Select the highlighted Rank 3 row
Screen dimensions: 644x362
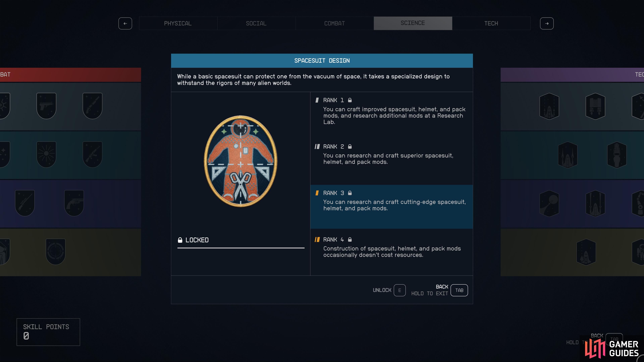click(391, 207)
